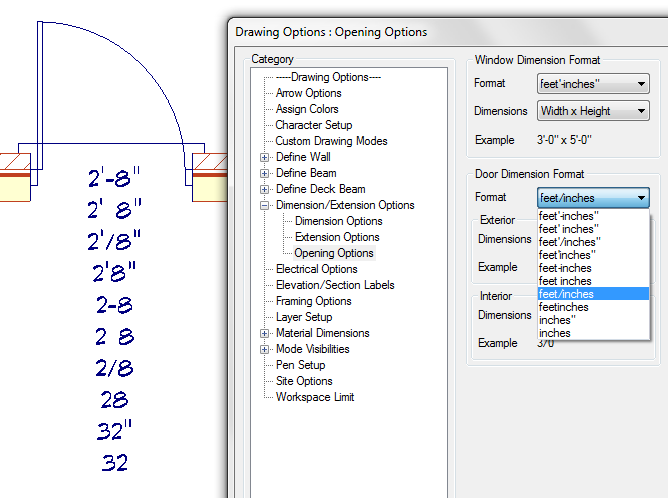Image resolution: width=668 pixels, height=498 pixels.
Task: Choose feet'/inches" in door format list
Action: 593,242
